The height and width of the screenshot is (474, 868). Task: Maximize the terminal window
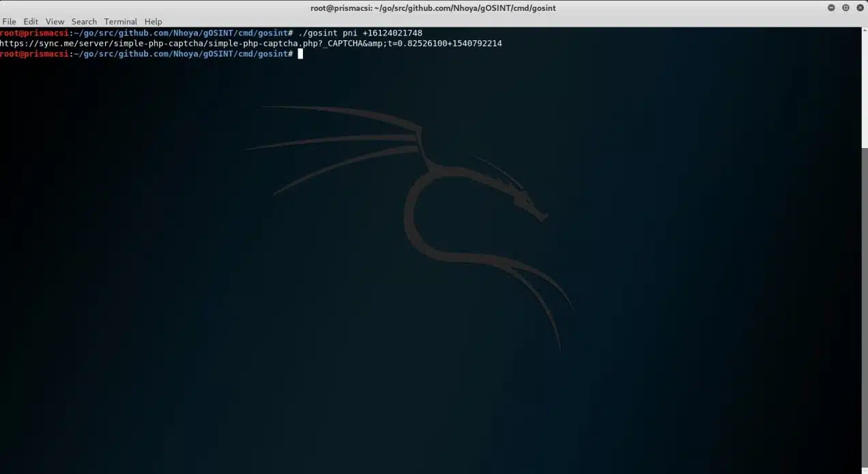[x=845, y=8]
